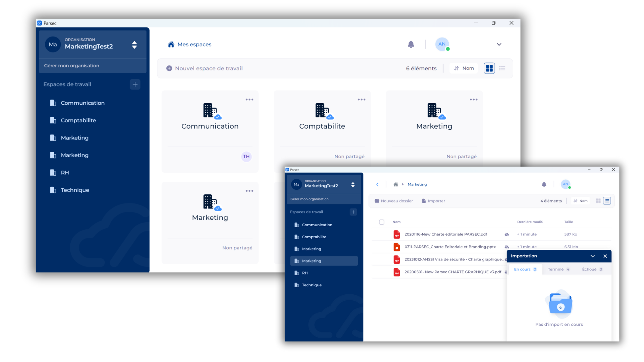
Task: Collapse the Importation panel with its chevron
Action: (x=593, y=256)
